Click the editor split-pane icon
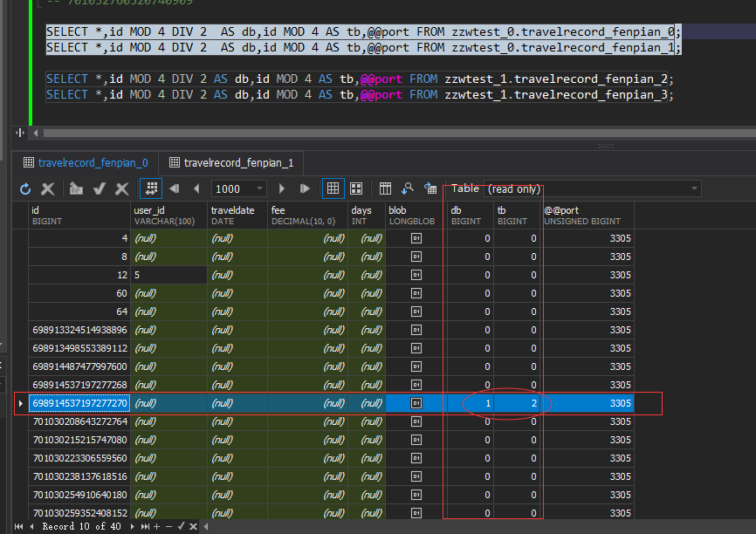The image size is (756, 534). [20, 133]
